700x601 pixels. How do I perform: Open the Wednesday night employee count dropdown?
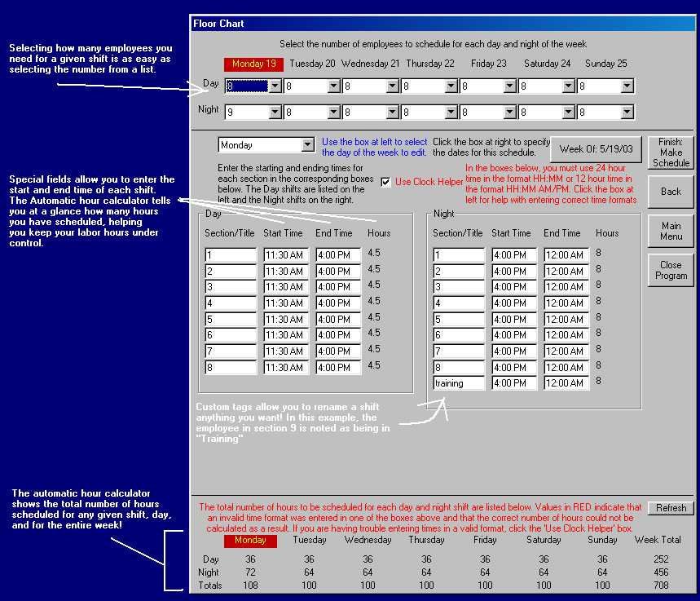point(393,113)
